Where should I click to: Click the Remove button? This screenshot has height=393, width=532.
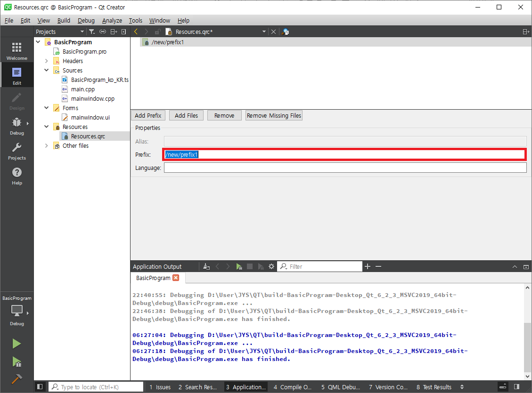[224, 115]
